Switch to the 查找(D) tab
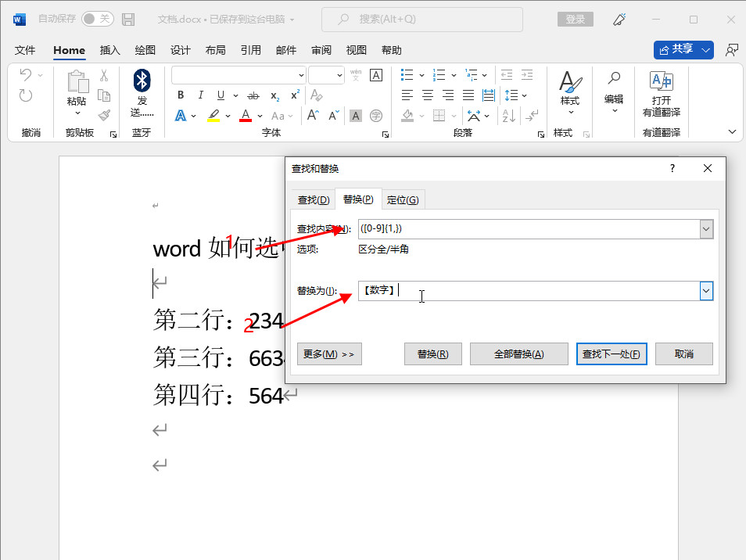The height and width of the screenshot is (560, 746). coord(313,199)
